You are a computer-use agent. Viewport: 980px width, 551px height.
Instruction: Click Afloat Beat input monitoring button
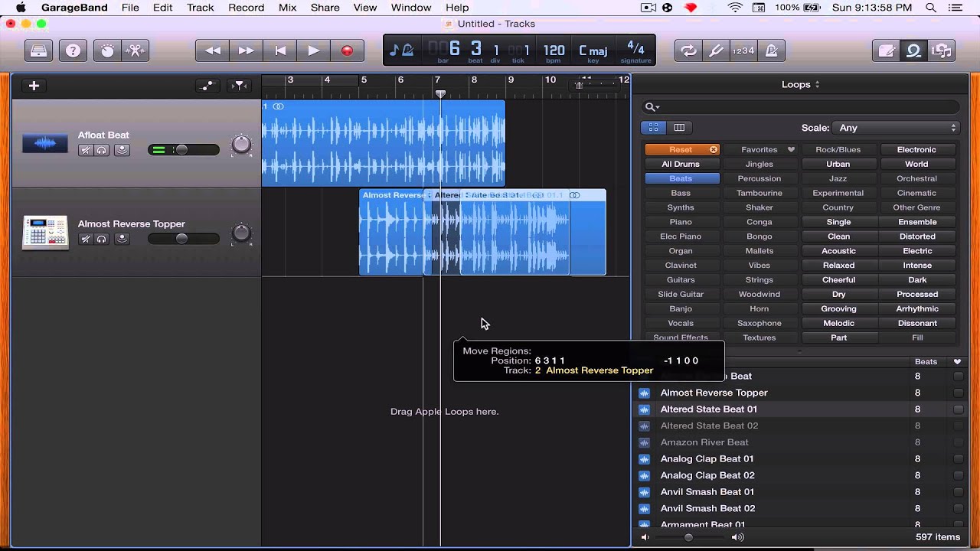click(122, 150)
